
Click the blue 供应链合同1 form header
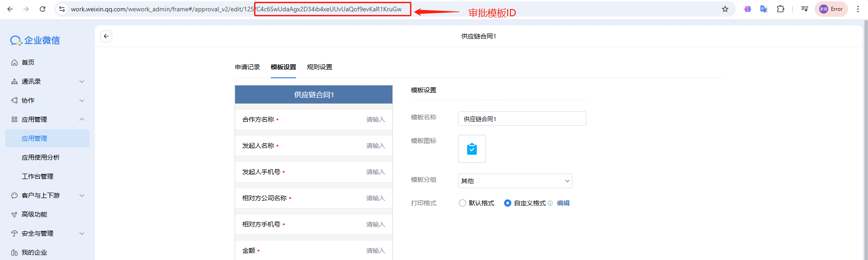pyautogui.click(x=314, y=95)
